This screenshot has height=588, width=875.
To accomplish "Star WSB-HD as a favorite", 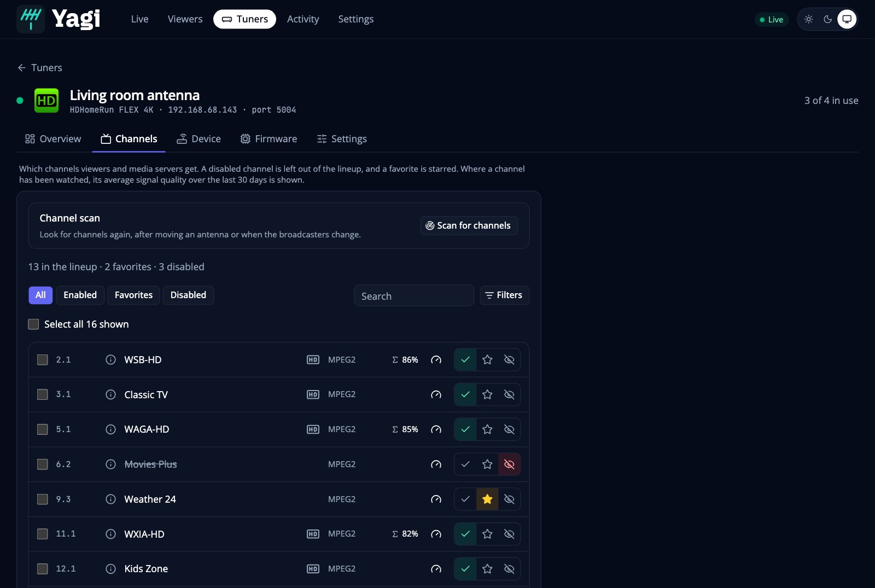I will [x=487, y=360].
